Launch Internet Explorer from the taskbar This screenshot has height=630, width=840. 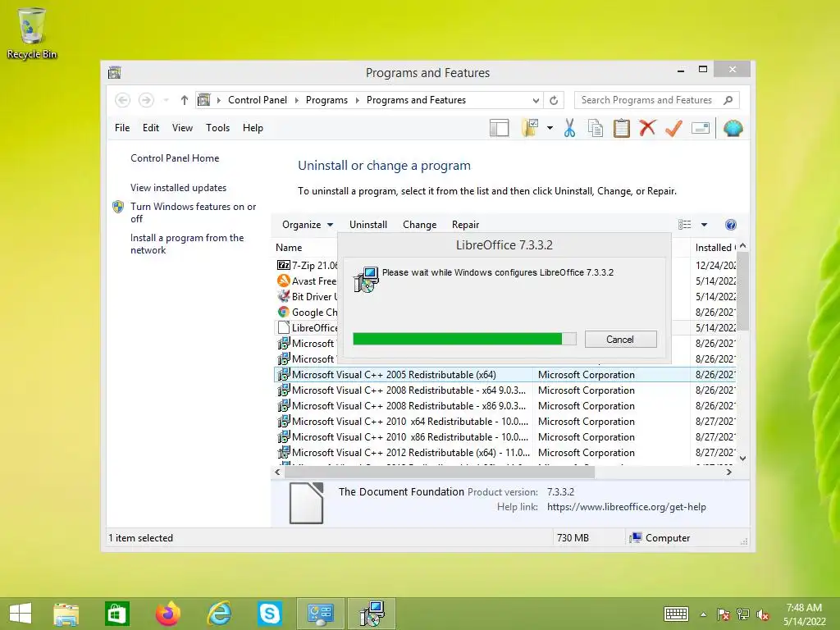[x=218, y=614]
